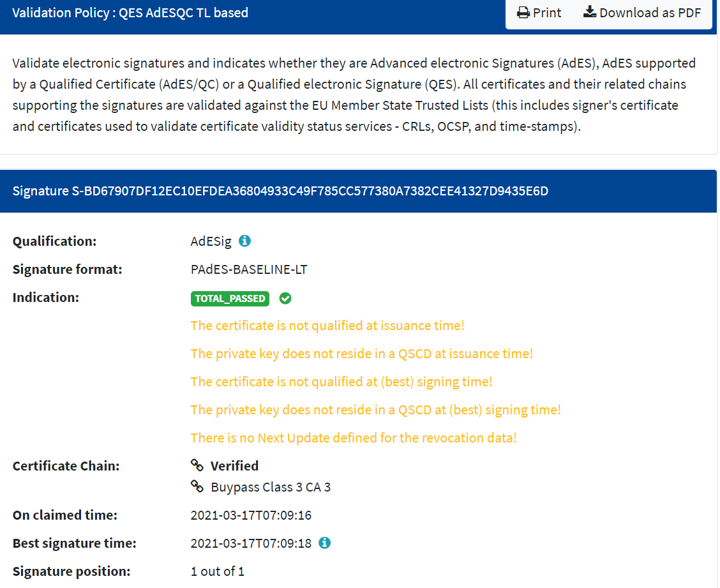Click the AdESig qualification text
Screen dimensions: 720x588
coord(211,241)
